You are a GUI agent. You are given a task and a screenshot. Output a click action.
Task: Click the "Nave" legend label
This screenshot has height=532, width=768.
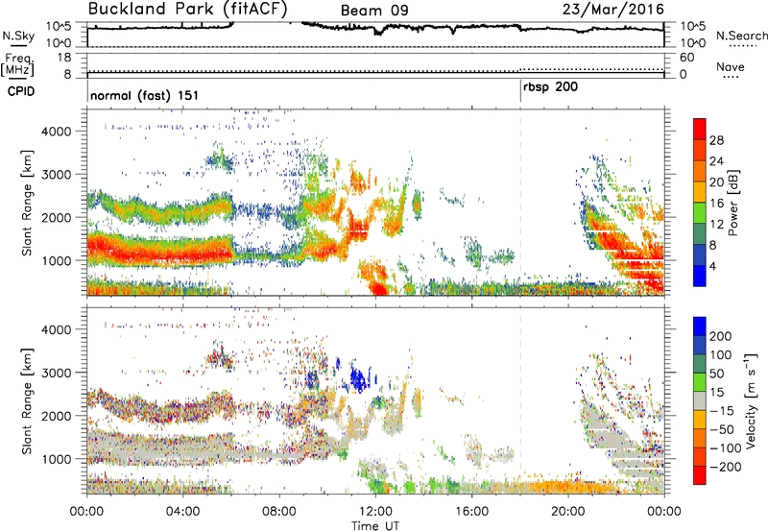point(730,66)
